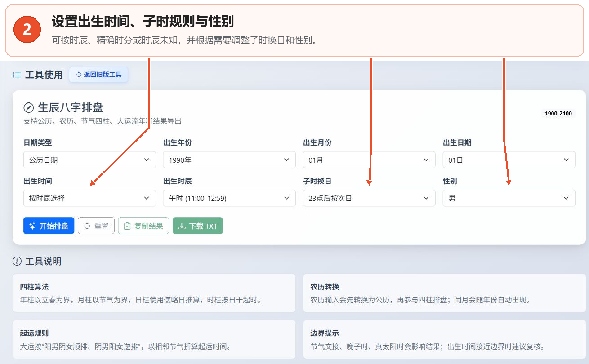Click the compass icon beside 生辰八字排盘
Image resolution: width=589 pixels, height=364 pixels.
coord(29,107)
